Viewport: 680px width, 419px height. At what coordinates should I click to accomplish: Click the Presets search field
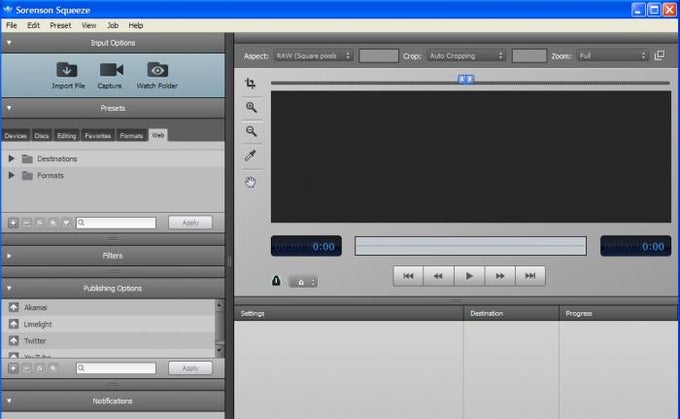tap(116, 223)
